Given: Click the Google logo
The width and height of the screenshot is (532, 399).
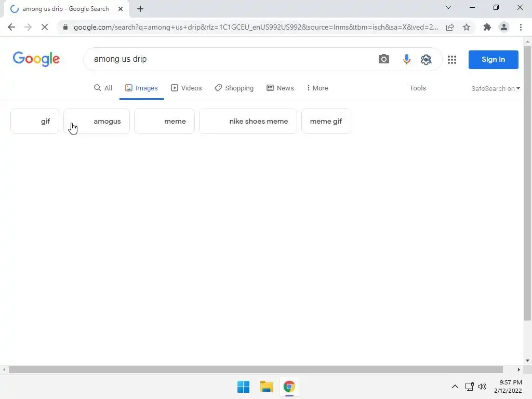Looking at the screenshot, I should pyautogui.click(x=36, y=59).
